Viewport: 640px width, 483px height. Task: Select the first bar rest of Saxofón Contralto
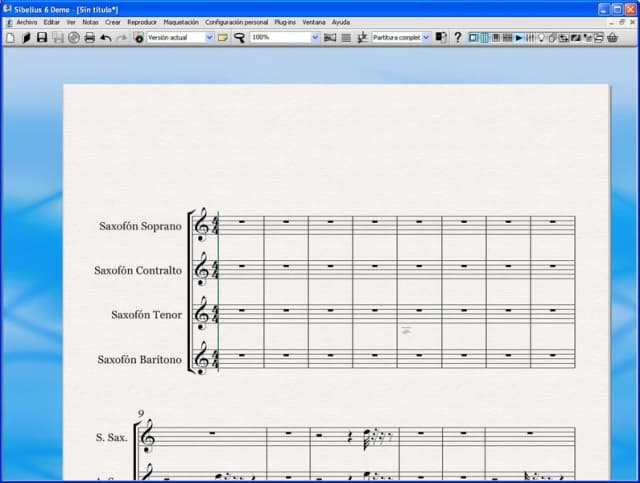point(242,266)
